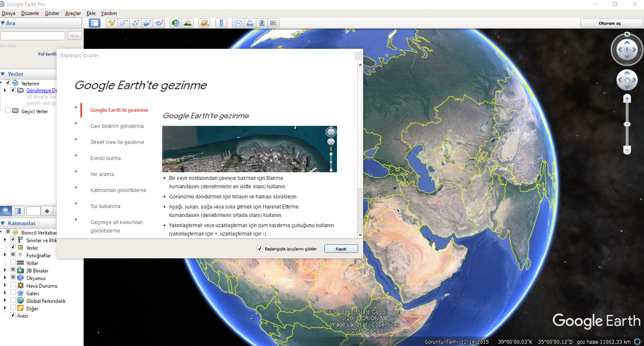Click the hand icon in move joystick
This screenshot has width=644, height=346.
(627, 80)
